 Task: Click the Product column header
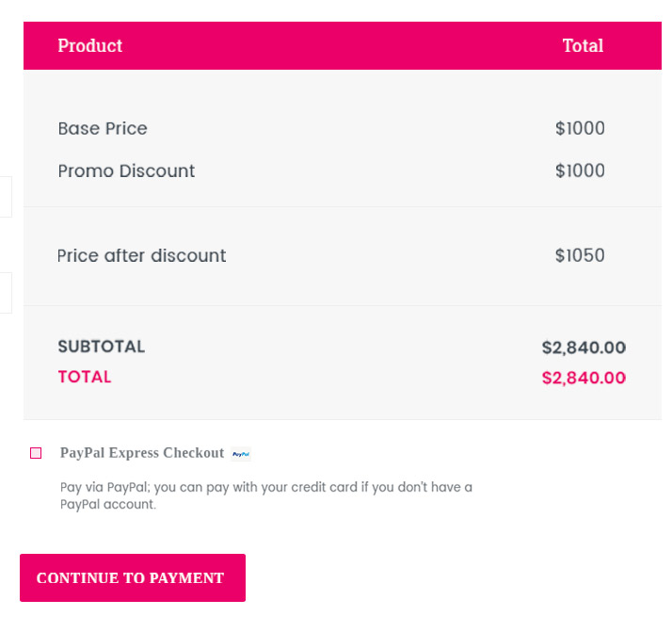tap(90, 45)
